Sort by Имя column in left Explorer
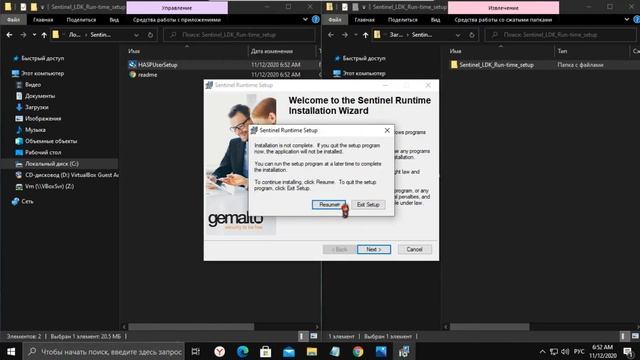The height and width of the screenshot is (360, 640). pyautogui.click(x=134, y=51)
